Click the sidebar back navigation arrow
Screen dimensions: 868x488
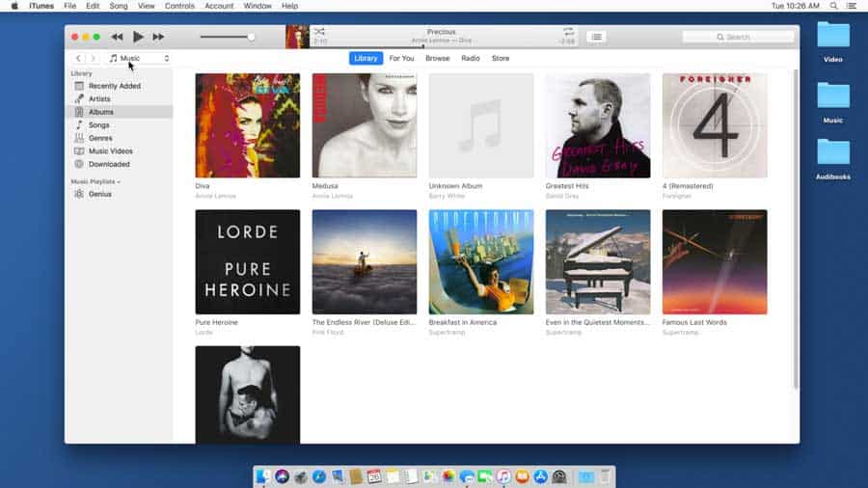coord(79,59)
